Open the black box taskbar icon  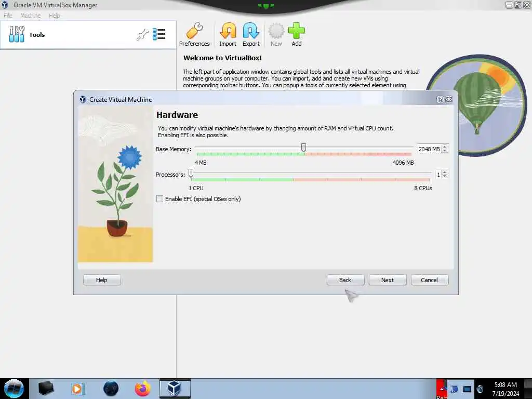point(46,389)
